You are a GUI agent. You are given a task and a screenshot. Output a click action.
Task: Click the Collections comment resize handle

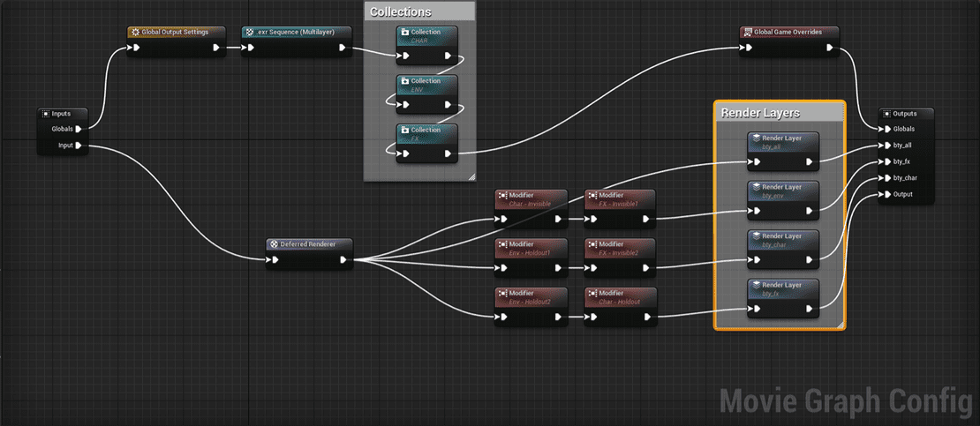point(471,176)
